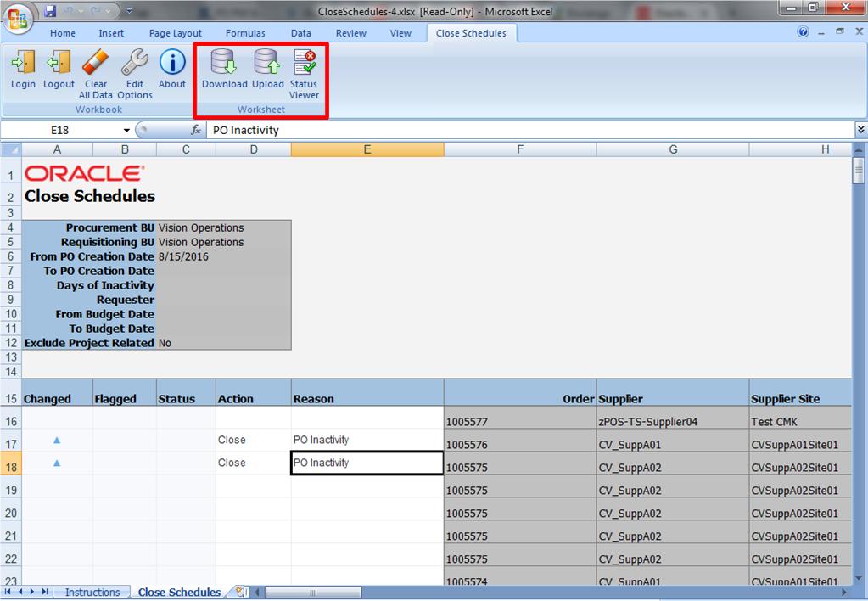This screenshot has height=601, width=868.
Task: Go to last sheet navigation arrow
Action: [45, 592]
